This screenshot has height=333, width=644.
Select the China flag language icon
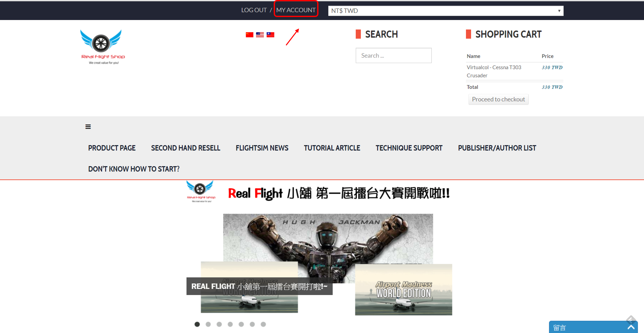[x=250, y=35]
